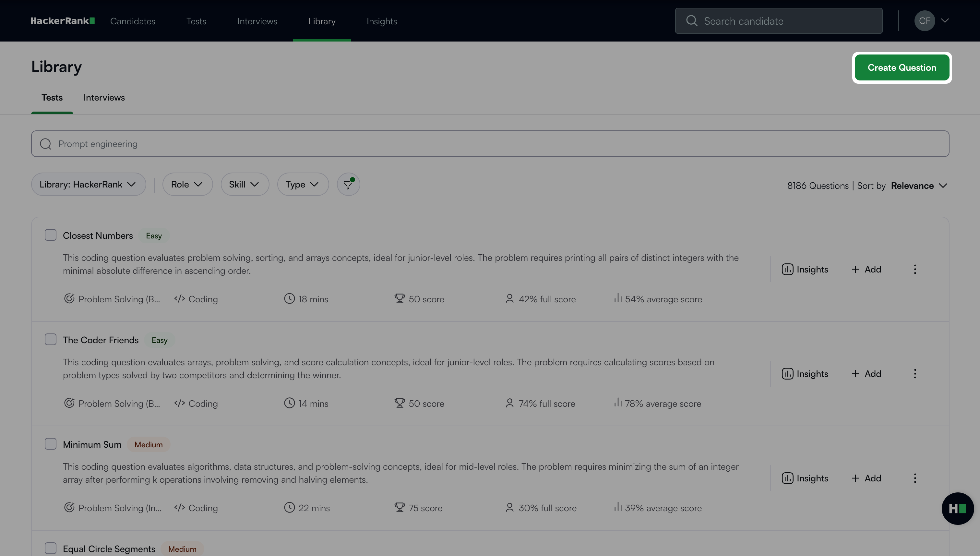Open Insights for Closest Numbers question
This screenshot has width=980, height=556.
tap(805, 269)
